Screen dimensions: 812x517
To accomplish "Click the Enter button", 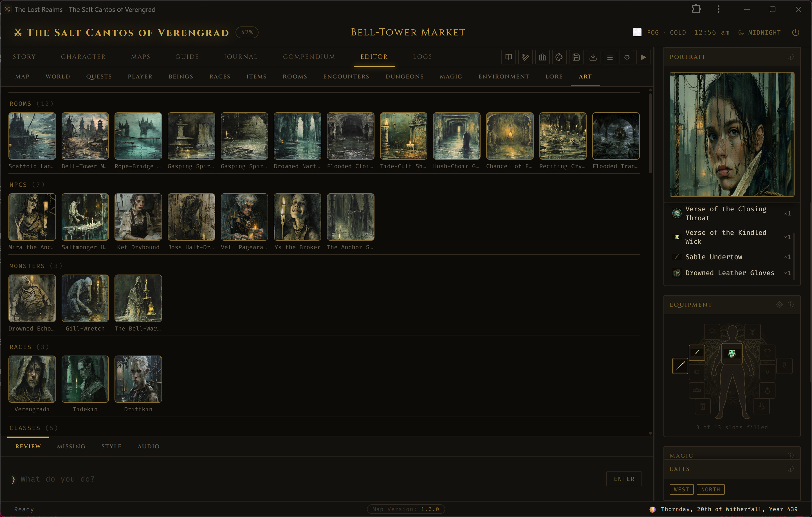I will [624, 479].
